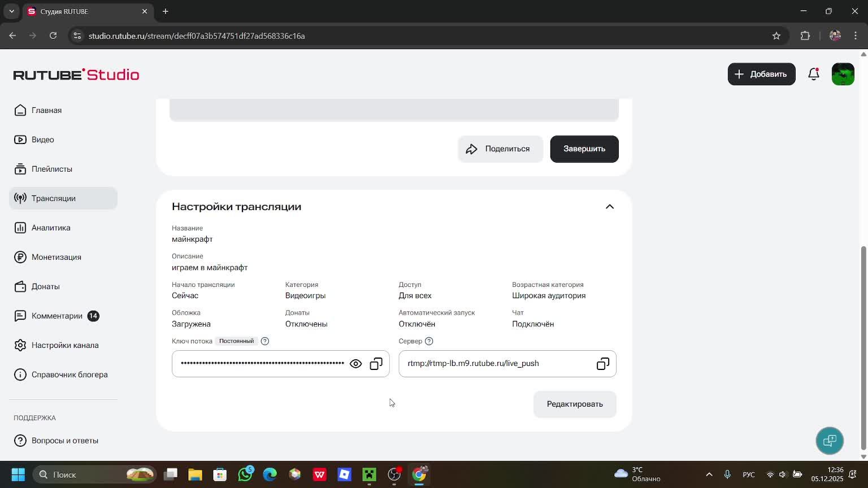Click the taskbar Поиск search box

pyautogui.click(x=95, y=474)
